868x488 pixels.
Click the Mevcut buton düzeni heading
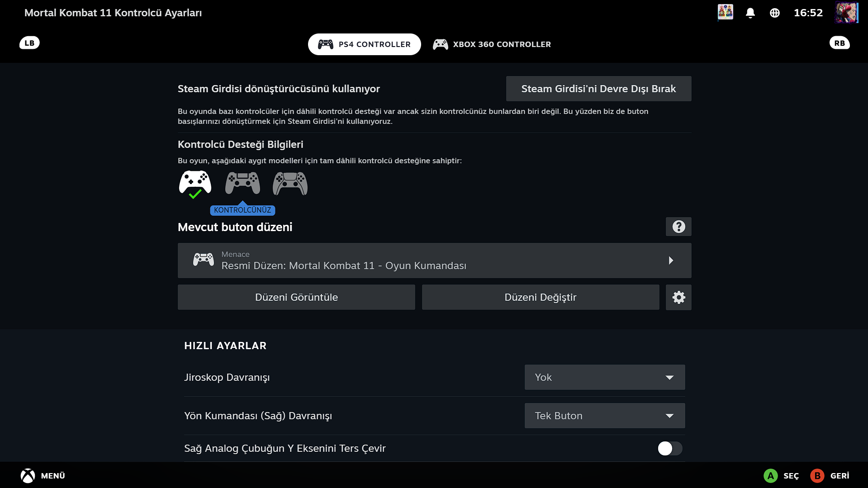[235, 227]
